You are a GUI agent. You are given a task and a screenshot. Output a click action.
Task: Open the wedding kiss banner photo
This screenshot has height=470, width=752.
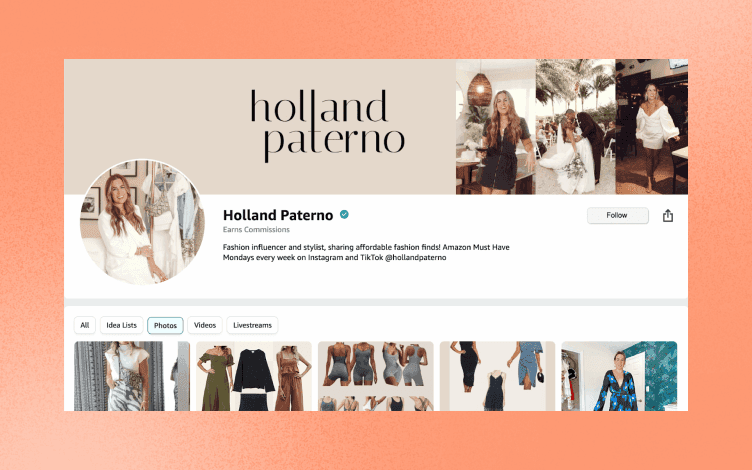(x=576, y=127)
